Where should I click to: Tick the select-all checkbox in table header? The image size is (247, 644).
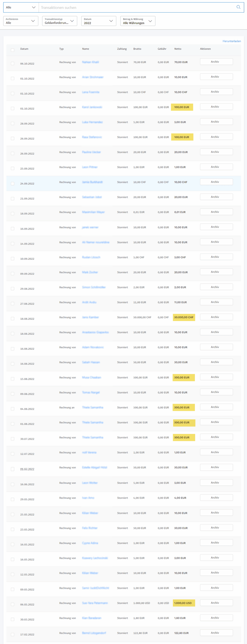[13, 50]
